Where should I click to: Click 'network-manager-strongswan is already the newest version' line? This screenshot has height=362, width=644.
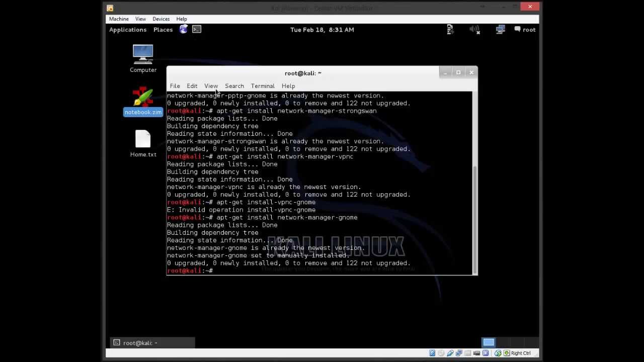click(x=275, y=141)
